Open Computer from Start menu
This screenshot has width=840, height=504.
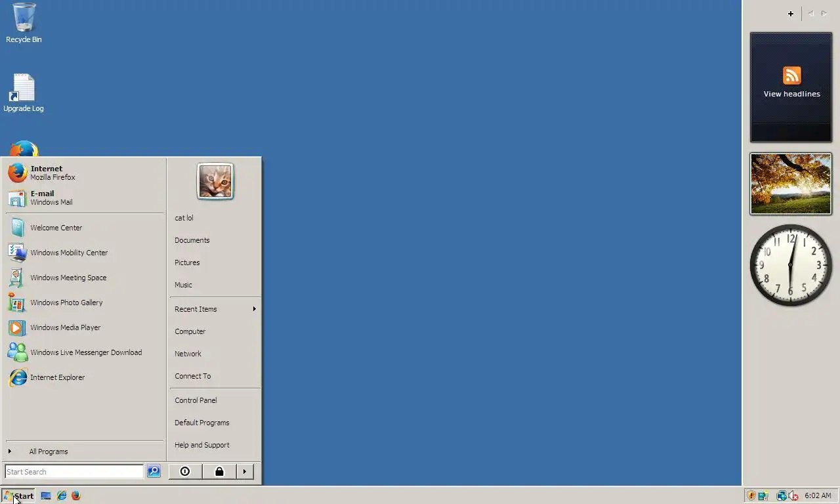tap(215, 331)
